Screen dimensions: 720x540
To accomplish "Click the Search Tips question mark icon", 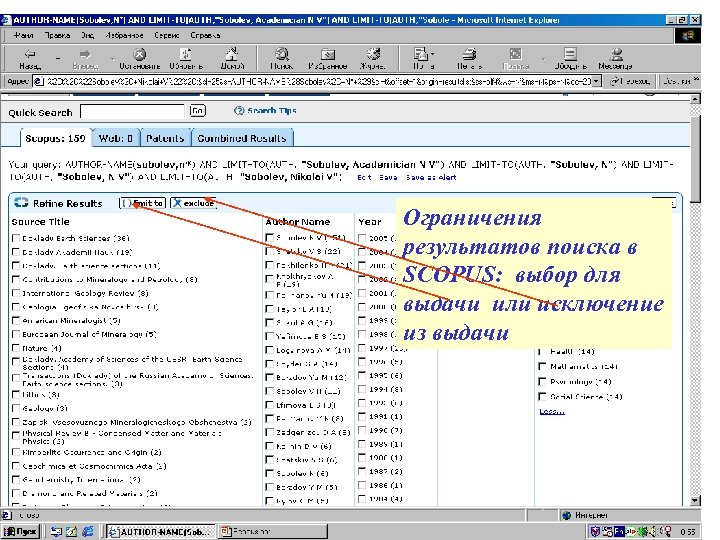I will (x=238, y=111).
